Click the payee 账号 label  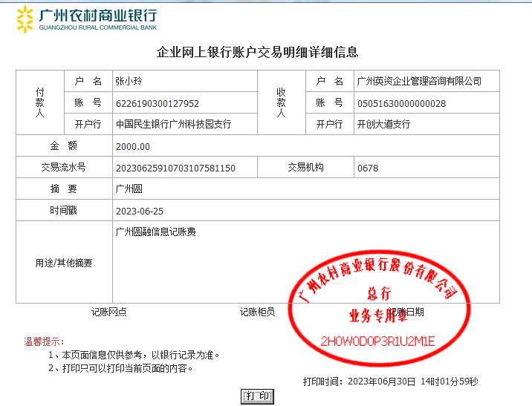pos(329,102)
